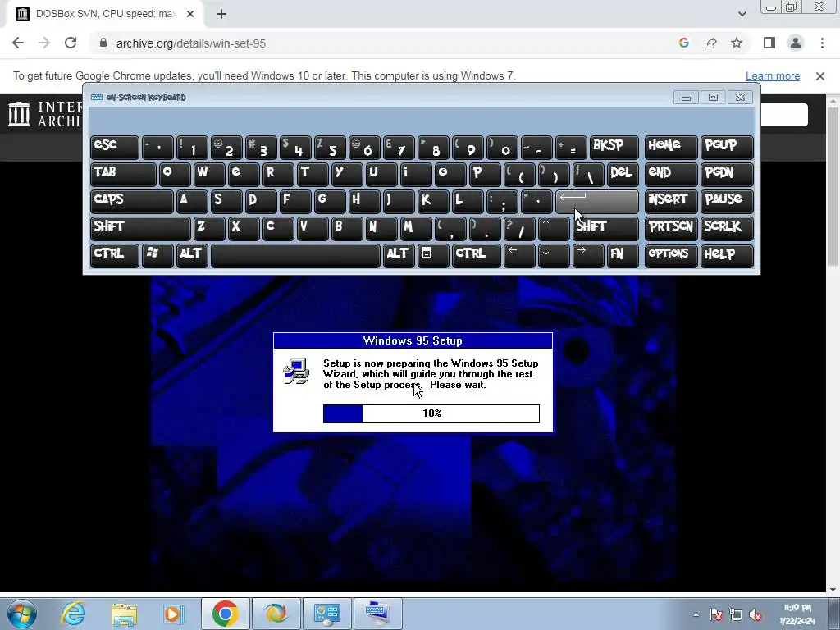840x630 pixels.
Task: Hit the Enter arrow key on keyboard
Action: tap(597, 201)
